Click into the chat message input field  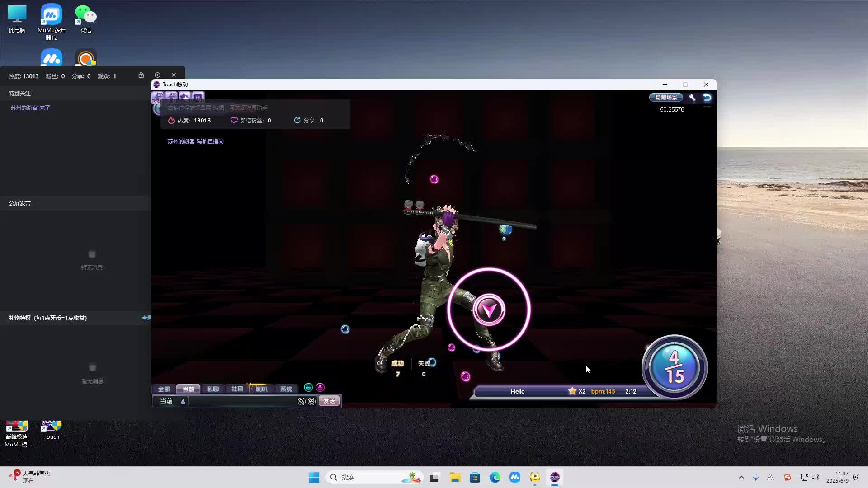point(242,401)
